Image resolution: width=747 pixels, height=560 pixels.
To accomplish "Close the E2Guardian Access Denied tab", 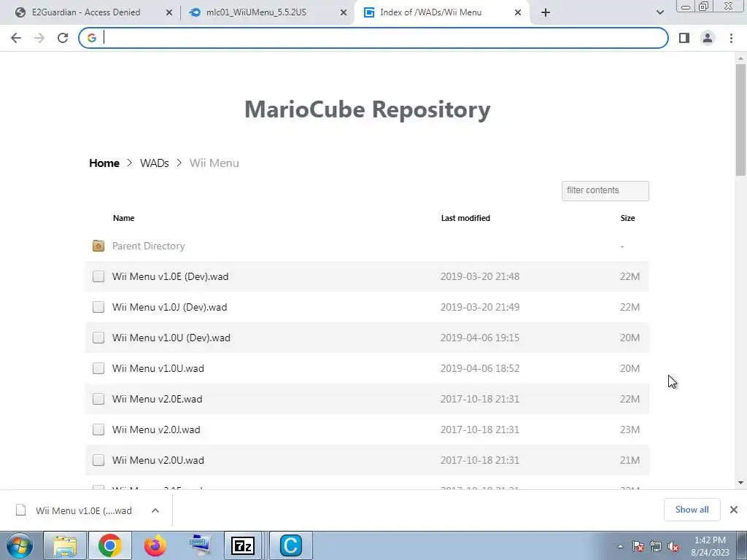I will 169,13.
